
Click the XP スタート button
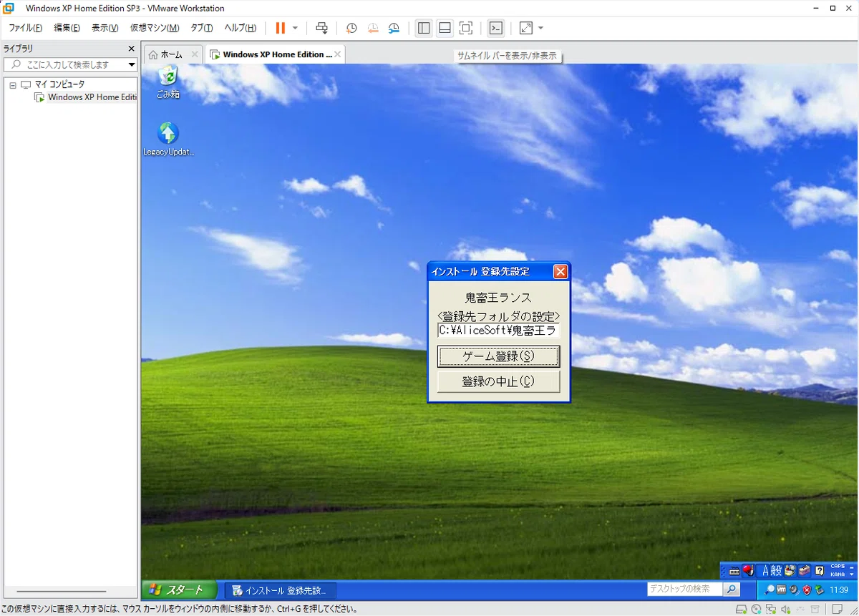178,590
